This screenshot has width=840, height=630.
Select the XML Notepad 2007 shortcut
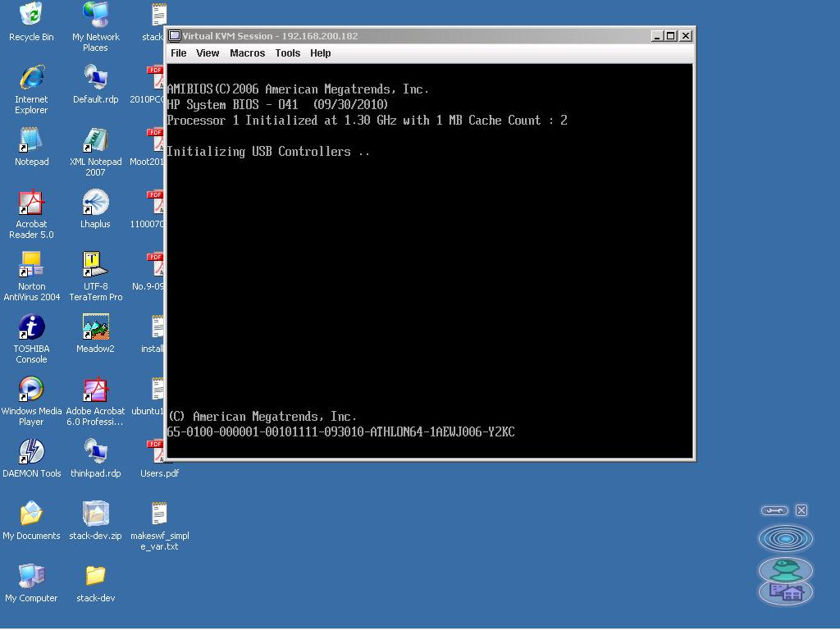tap(96, 139)
